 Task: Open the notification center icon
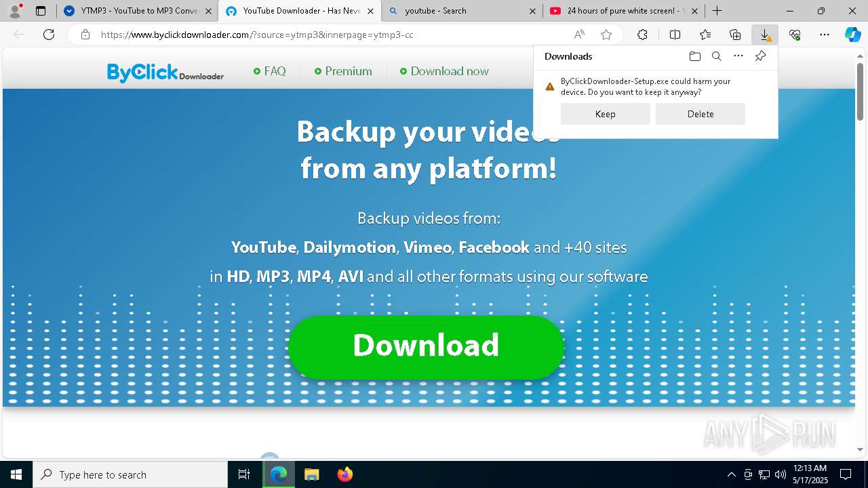[x=846, y=474]
